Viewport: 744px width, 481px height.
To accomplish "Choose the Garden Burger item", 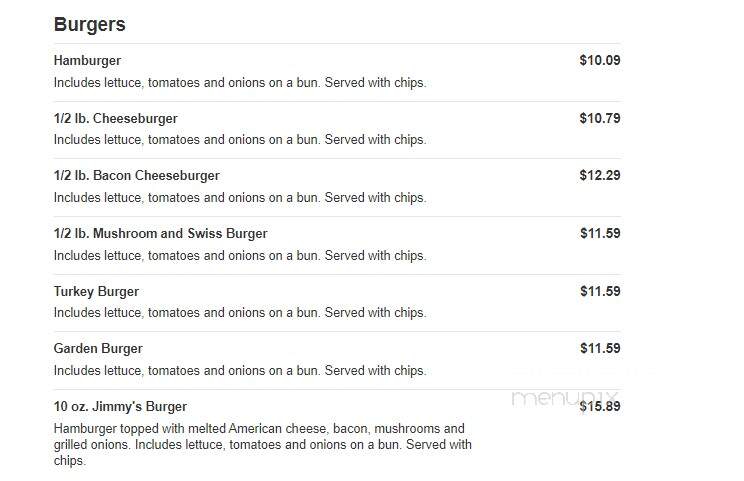I will pos(98,349).
